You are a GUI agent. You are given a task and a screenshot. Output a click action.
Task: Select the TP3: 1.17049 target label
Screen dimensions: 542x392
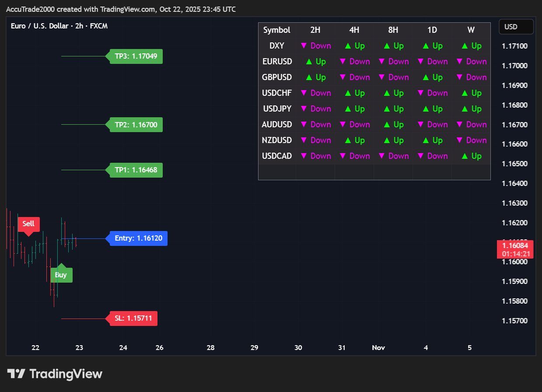pos(136,56)
